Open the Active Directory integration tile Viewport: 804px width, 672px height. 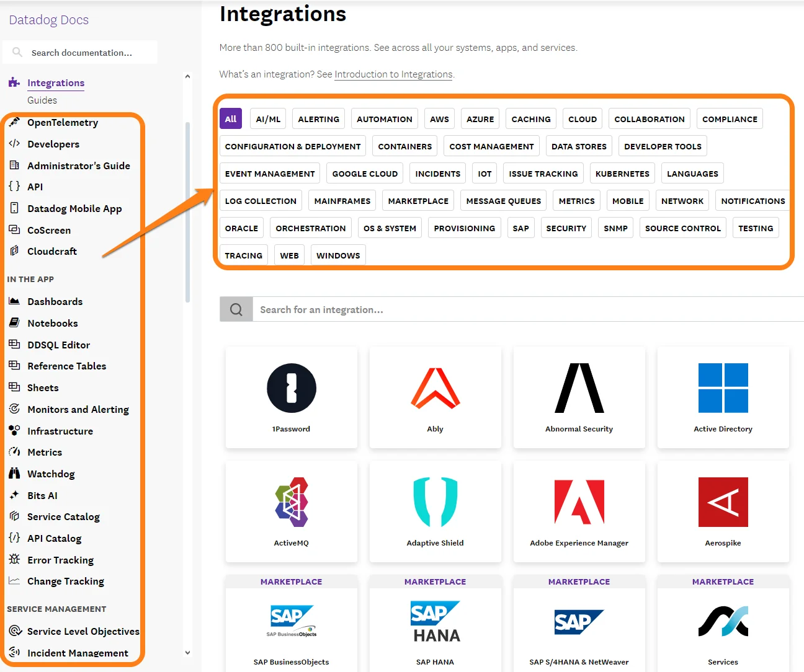click(x=723, y=397)
